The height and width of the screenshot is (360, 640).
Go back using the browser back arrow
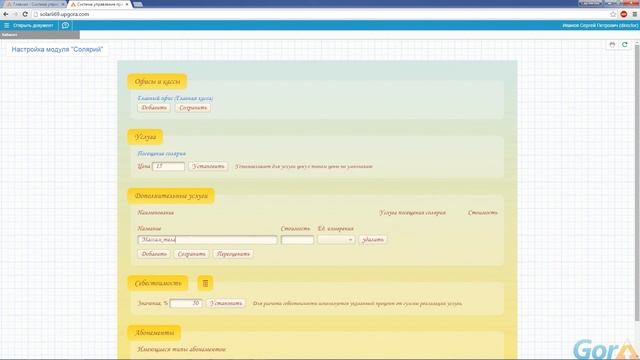coord(6,14)
